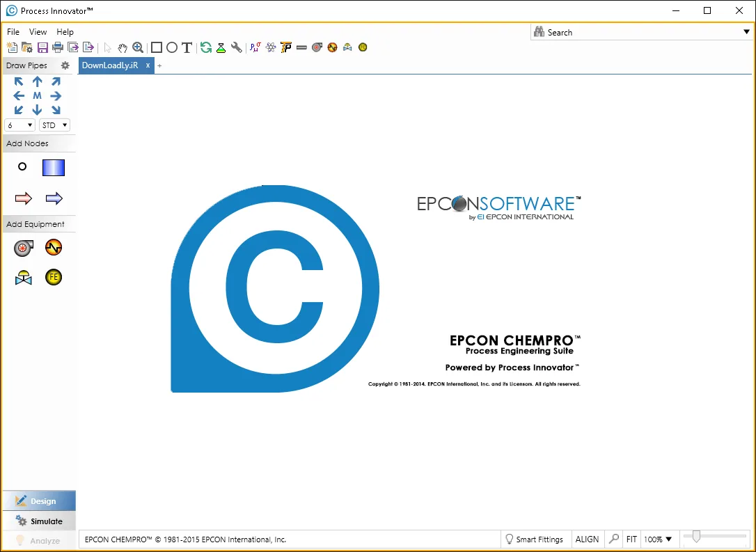Draw pipe toward lower-right arrow
Viewport: 756px width, 552px height.
[56, 110]
